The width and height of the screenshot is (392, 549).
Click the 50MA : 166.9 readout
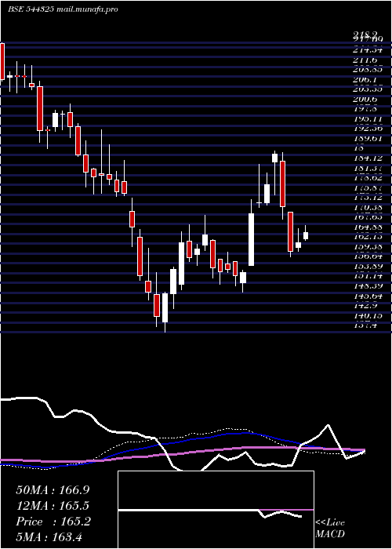pos(53,490)
